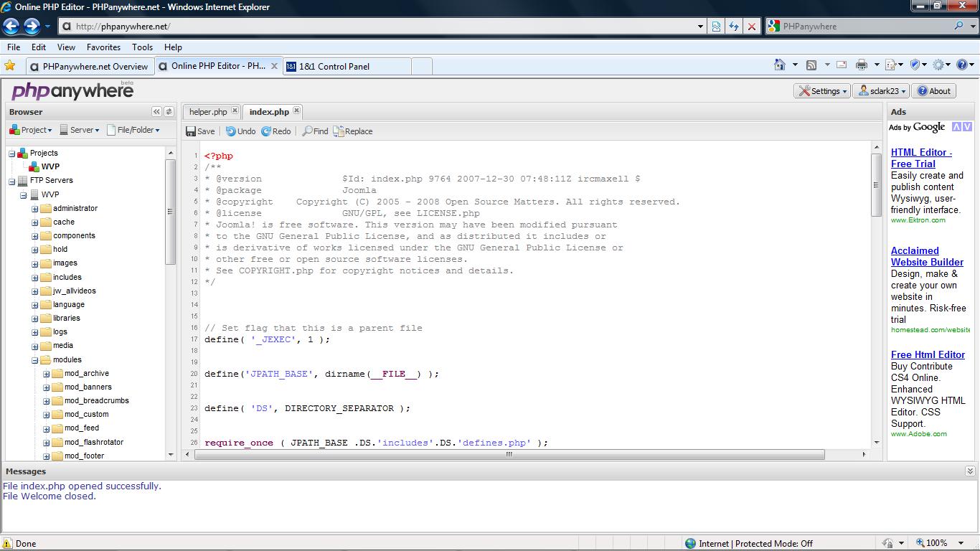
Task: Collapse the Projects node
Action: coord(11,154)
